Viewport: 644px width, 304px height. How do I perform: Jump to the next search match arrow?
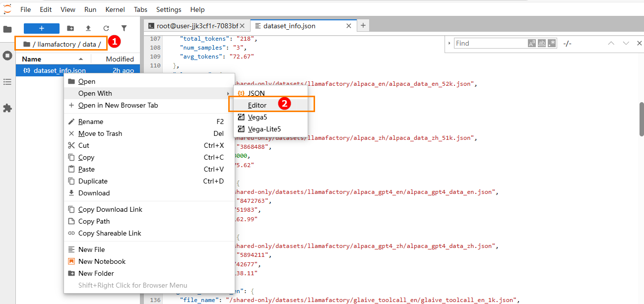pyautogui.click(x=626, y=44)
